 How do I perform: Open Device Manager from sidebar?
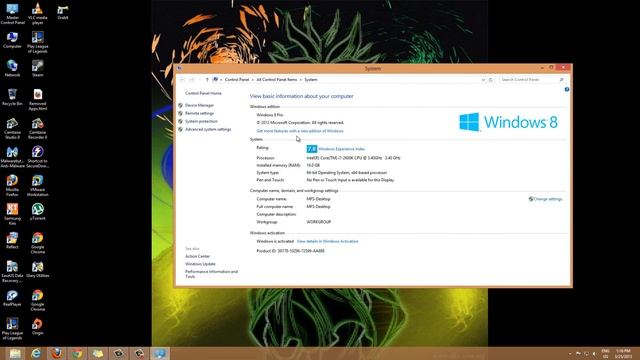click(x=199, y=105)
